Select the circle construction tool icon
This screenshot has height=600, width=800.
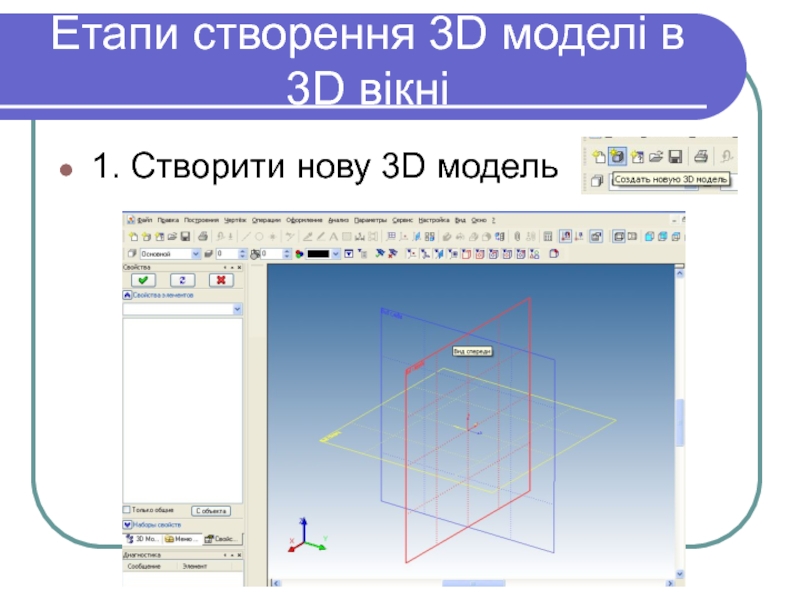click(x=259, y=236)
